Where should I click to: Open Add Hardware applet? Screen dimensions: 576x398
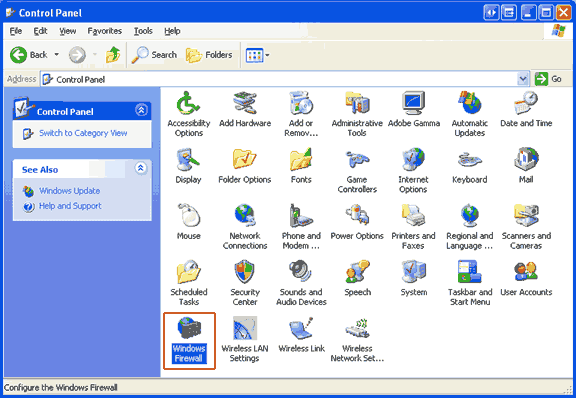[x=245, y=109]
